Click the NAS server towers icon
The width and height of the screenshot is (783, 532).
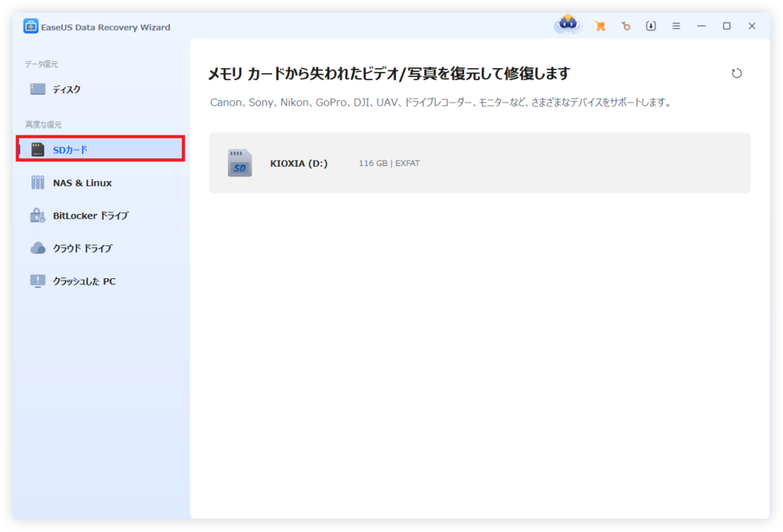(x=37, y=182)
